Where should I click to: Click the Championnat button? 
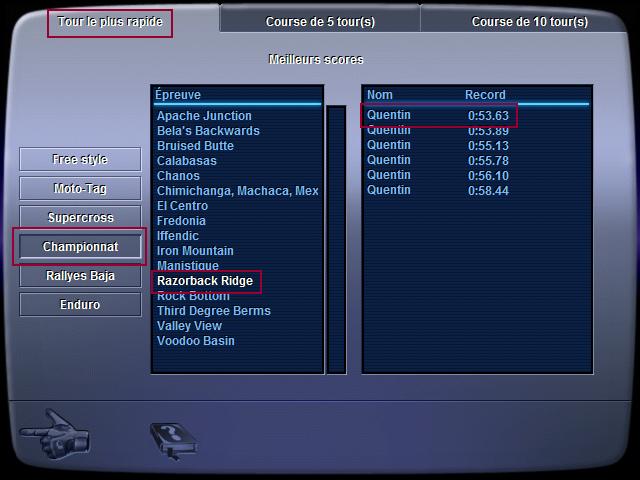[80, 246]
